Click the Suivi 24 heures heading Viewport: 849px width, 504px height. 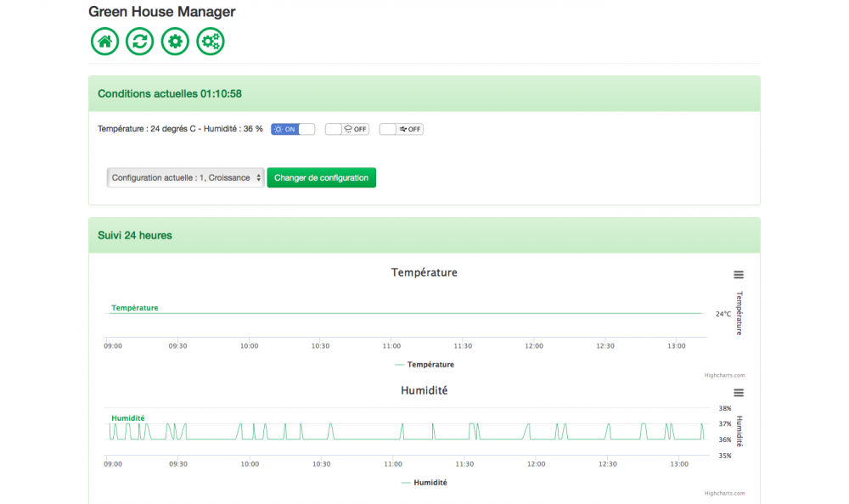[135, 236]
